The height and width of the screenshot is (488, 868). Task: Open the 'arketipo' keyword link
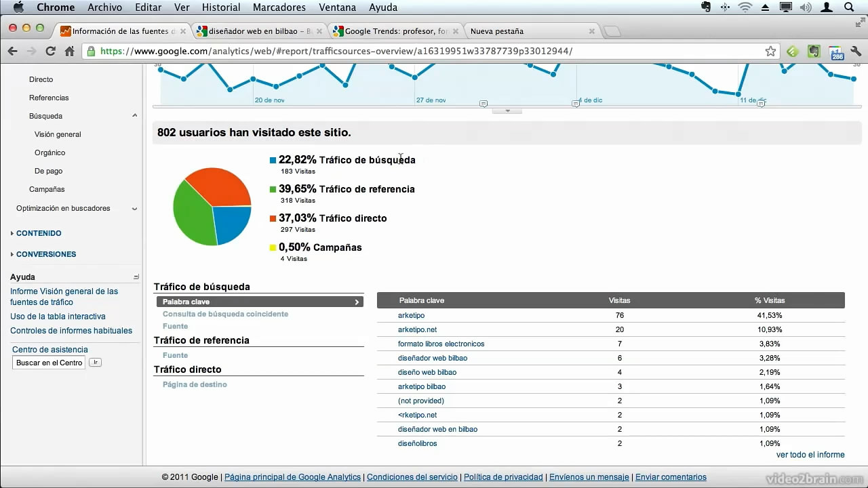tap(411, 315)
